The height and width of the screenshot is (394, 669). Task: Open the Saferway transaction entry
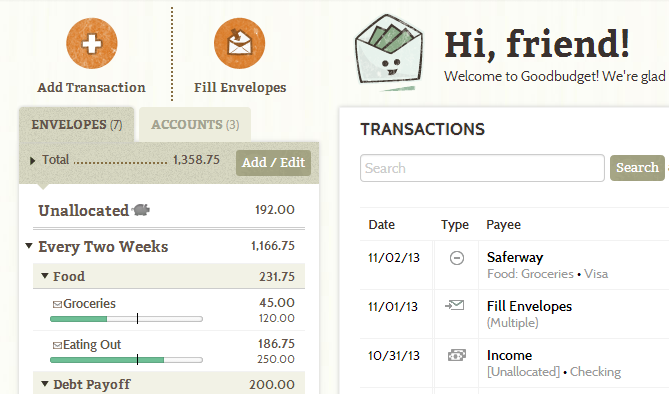[515, 257]
